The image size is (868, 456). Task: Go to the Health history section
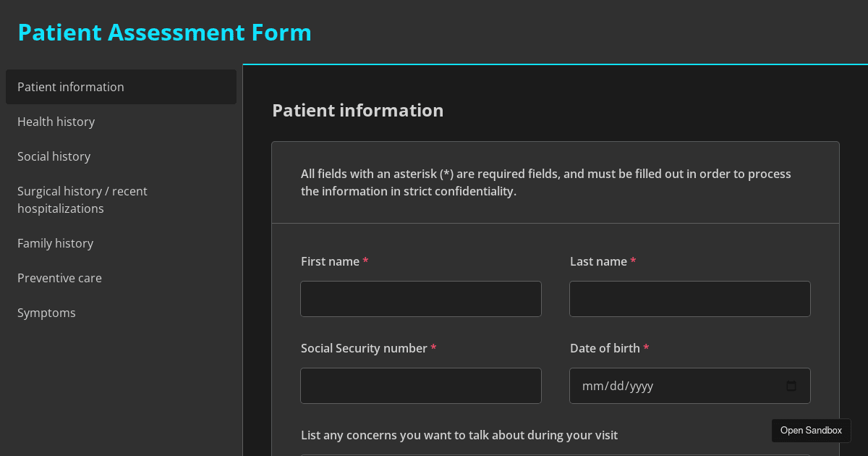coord(121,122)
